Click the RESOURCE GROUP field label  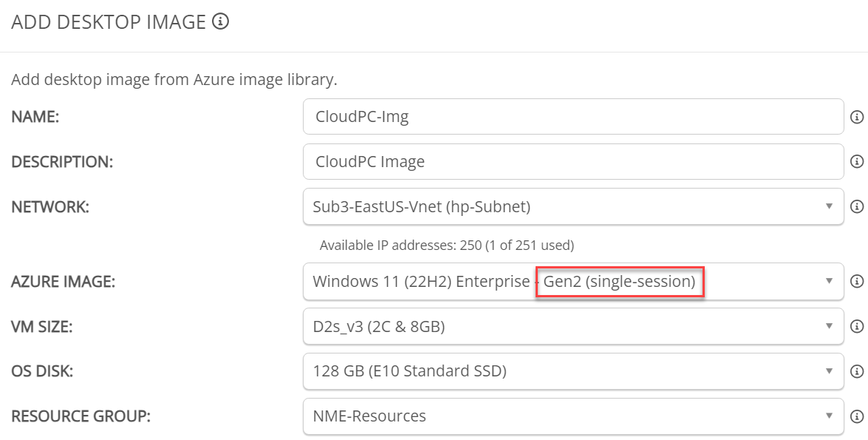81,416
